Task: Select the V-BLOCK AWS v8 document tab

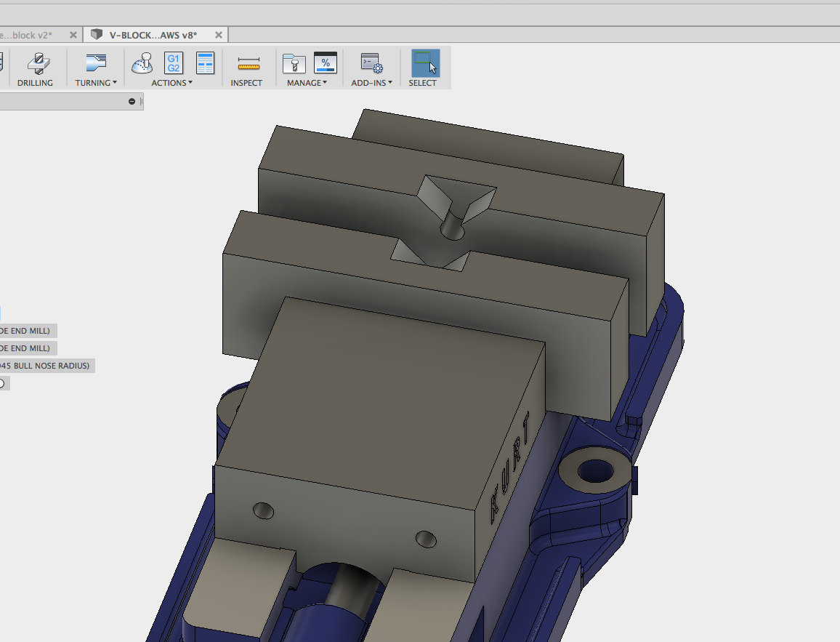Action: [149, 34]
